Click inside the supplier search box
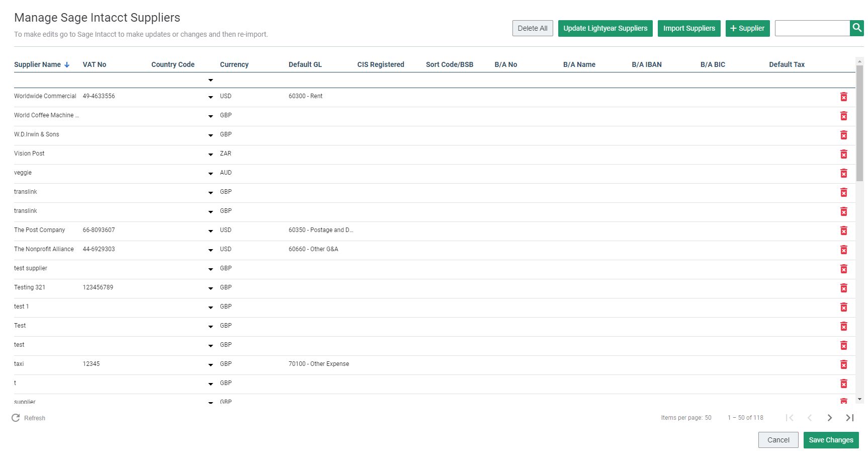Viewport: 868px width, 456px height. click(x=811, y=28)
